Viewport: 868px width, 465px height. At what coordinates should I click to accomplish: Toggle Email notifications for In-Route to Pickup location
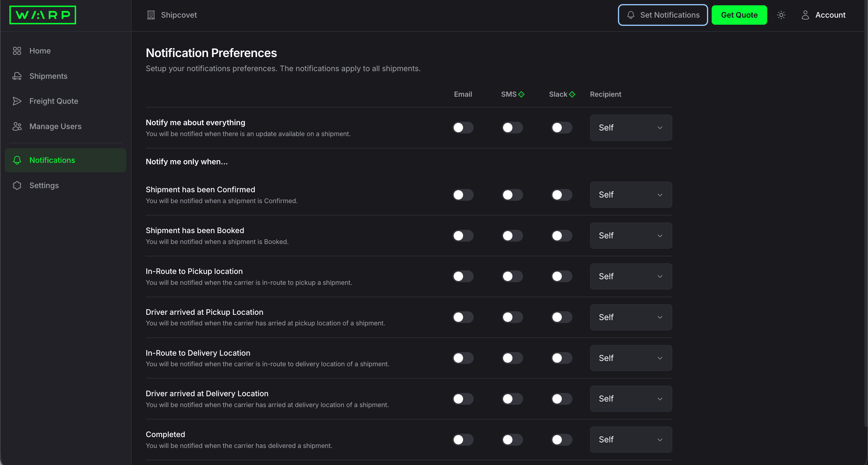click(463, 276)
